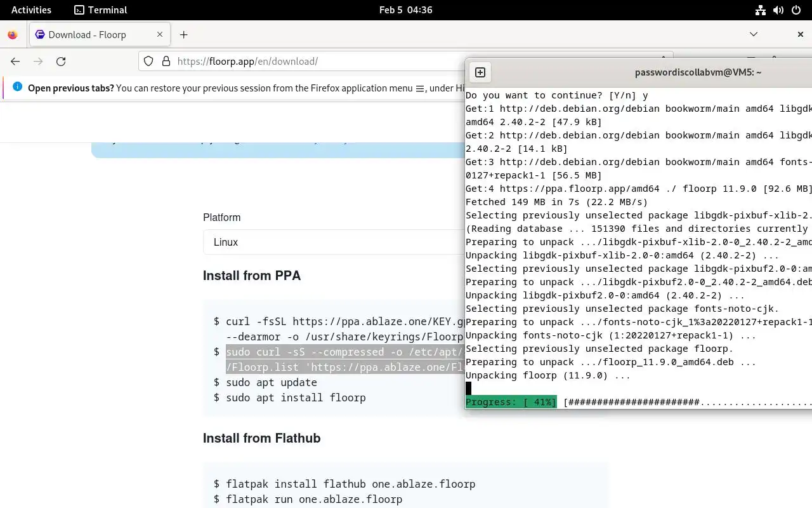The width and height of the screenshot is (812, 508).
Task: Click the 'Install from Flathub' heading
Action: point(261,438)
